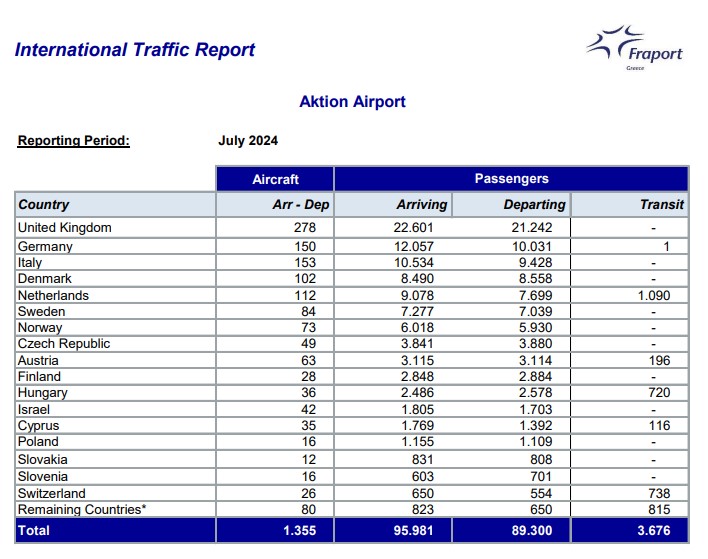This screenshot has height=559, width=708.
Task: Click Norway departing value 5.930
Action: 535,328
